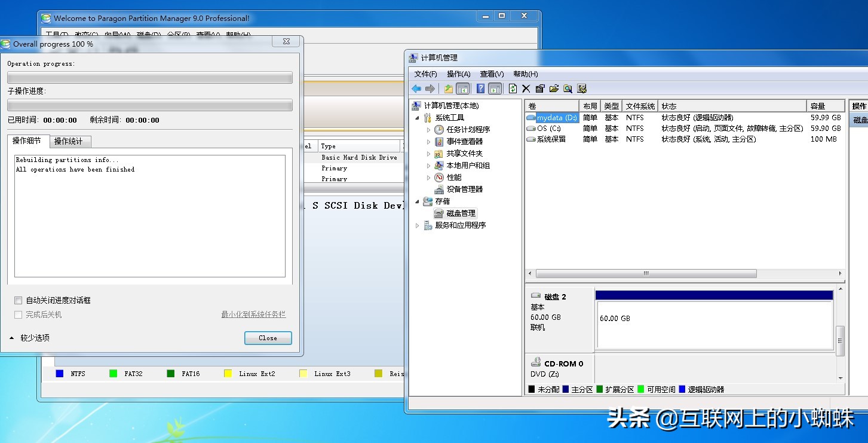Click the Delete (X) icon in the toolbar
The width and height of the screenshot is (868, 443).
526,88
